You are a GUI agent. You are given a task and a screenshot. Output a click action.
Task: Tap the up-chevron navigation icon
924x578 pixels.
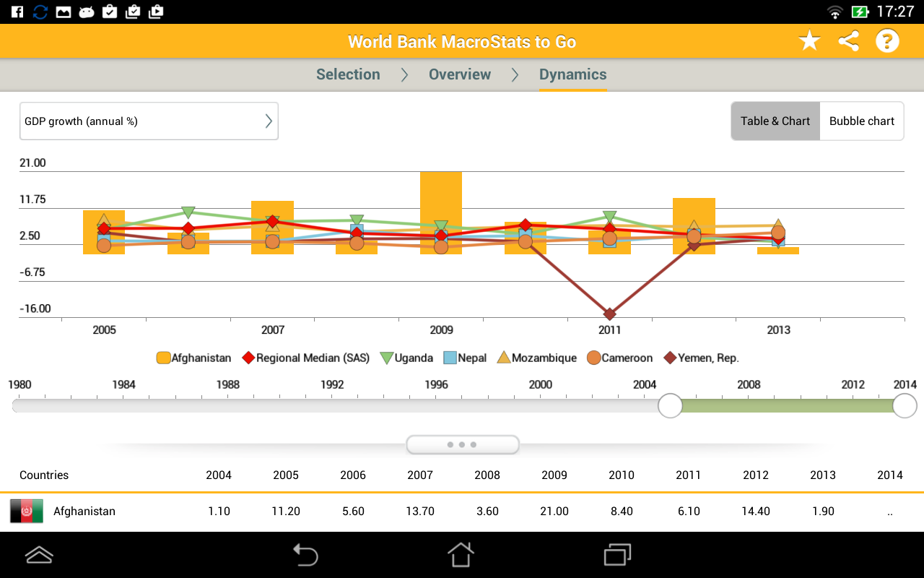pos(39,555)
